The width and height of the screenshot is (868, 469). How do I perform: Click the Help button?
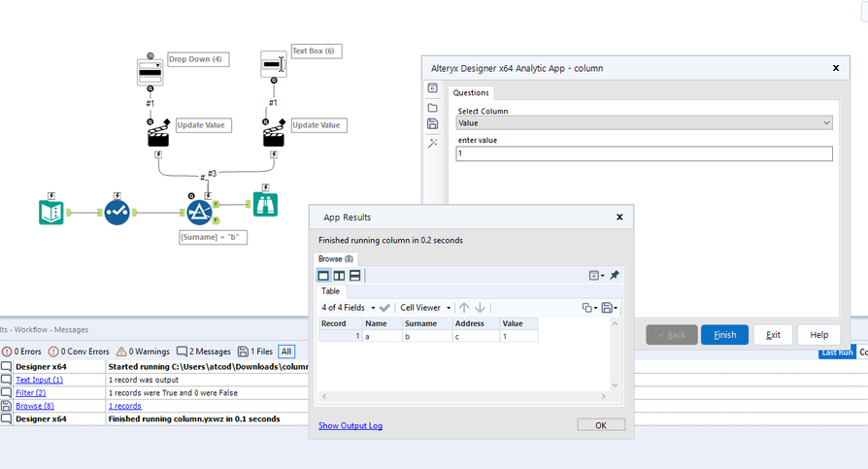[x=818, y=334]
